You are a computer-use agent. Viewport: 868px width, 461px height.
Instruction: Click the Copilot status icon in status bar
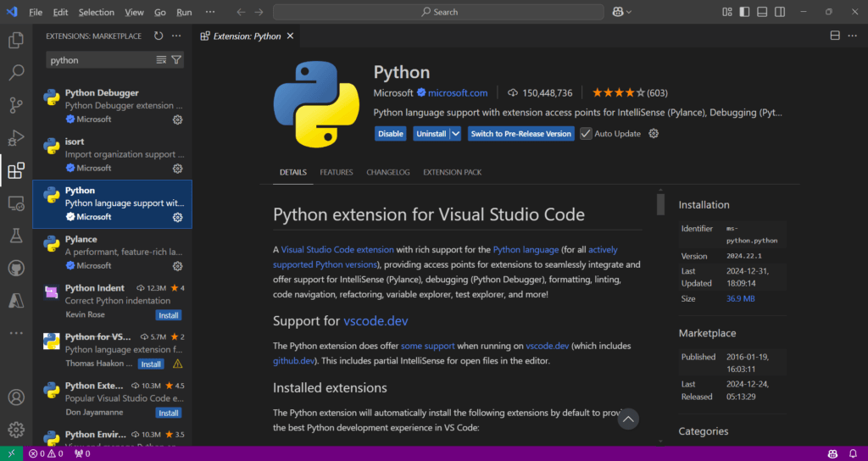832,454
